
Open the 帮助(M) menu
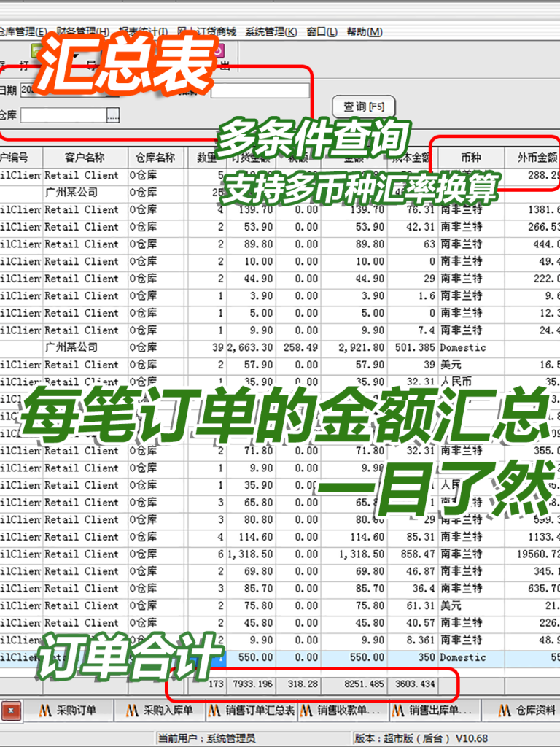(365, 32)
